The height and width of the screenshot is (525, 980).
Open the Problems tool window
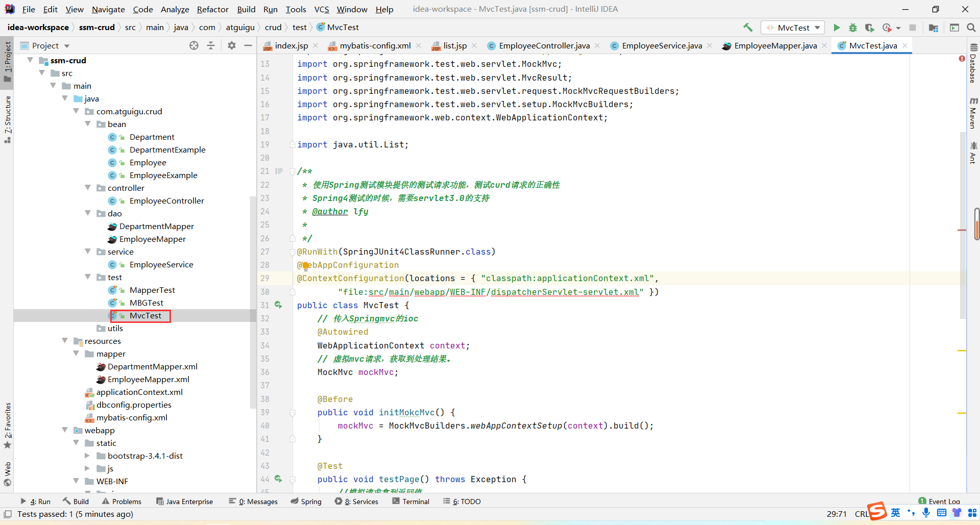coord(121,502)
